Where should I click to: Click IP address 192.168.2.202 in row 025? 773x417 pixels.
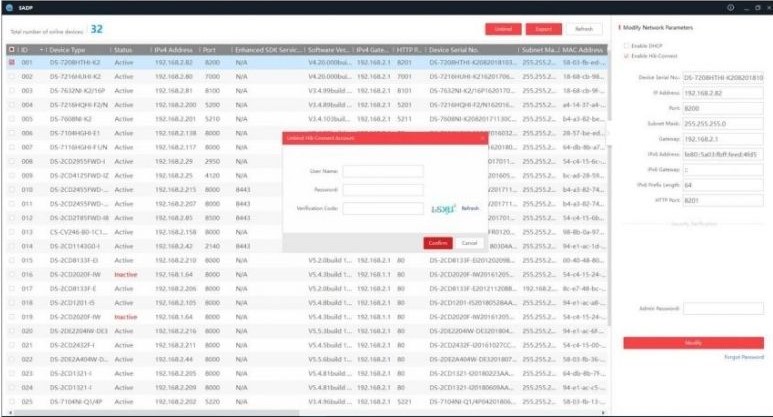point(175,402)
